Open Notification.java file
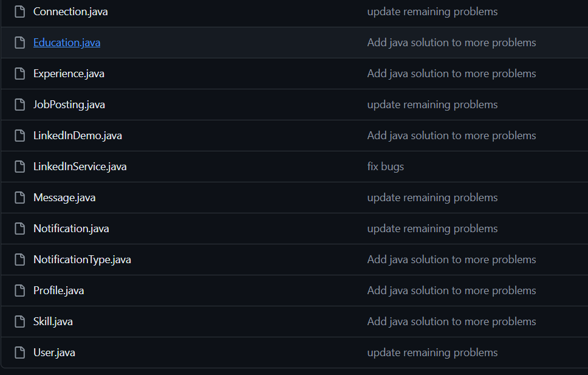This screenshot has height=375, width=588. [x=71, y=229]
